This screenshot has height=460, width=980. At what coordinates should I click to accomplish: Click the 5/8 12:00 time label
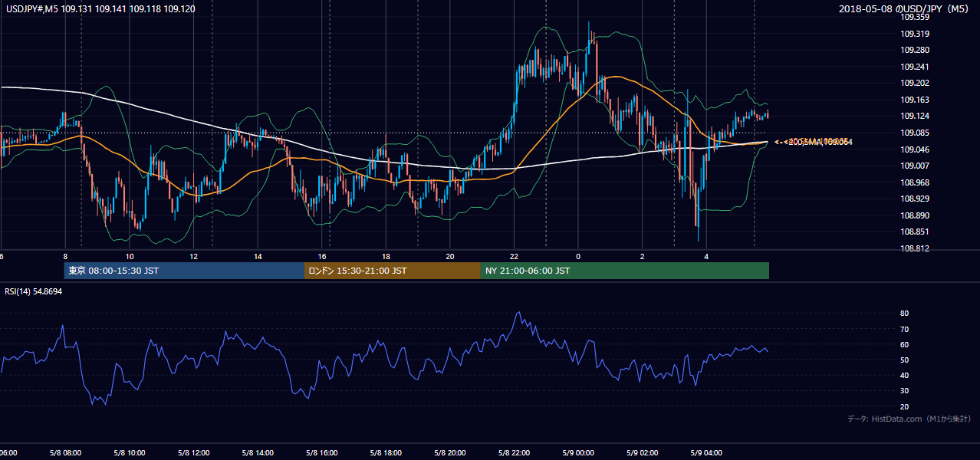point(192,453)
